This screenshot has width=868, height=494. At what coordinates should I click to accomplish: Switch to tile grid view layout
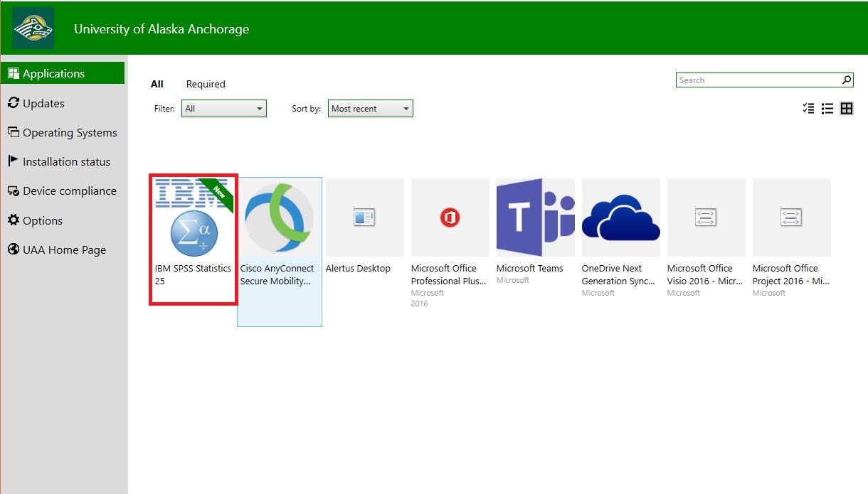pyautogui.click(x=847, y=109)
